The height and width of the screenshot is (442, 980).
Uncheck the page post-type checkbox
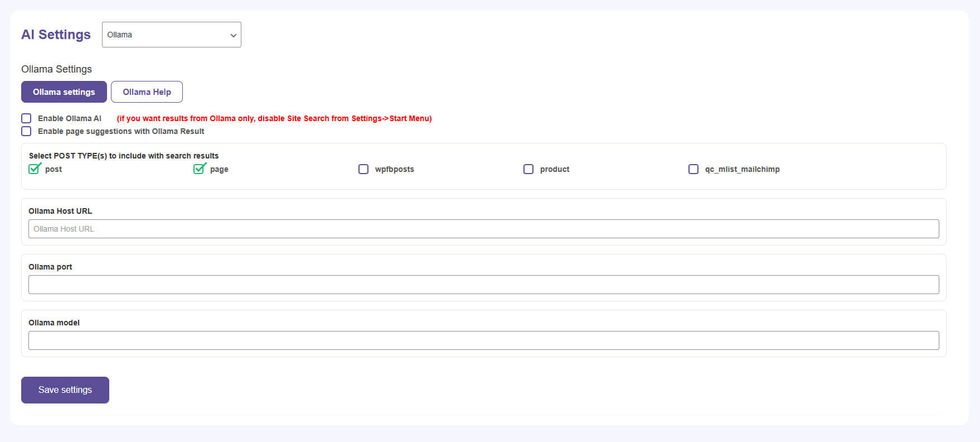[x=200, y=169]
